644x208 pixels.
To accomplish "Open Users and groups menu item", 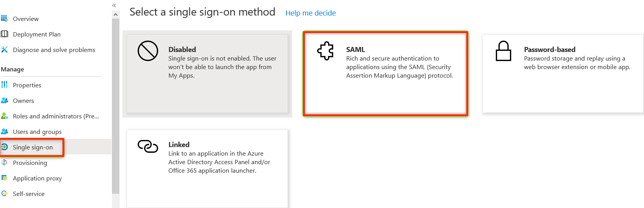I will (37, 132).
